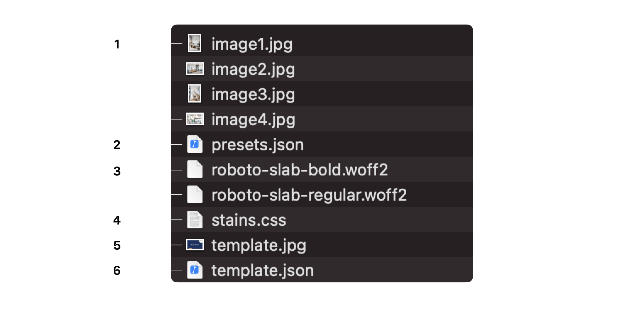Click the image1.jpg thumbnail icon
644x310 pixels.
tap(195, 43)
